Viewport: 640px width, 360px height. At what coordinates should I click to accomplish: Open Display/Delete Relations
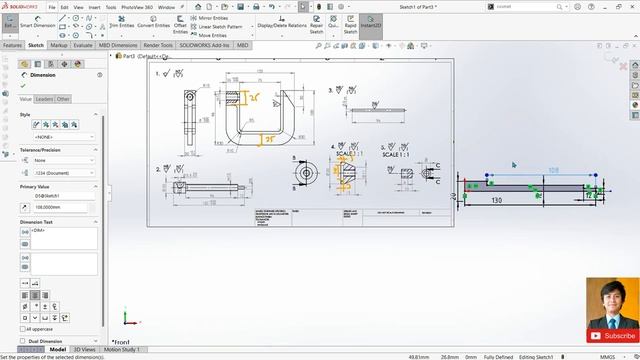tap(282, 22)
